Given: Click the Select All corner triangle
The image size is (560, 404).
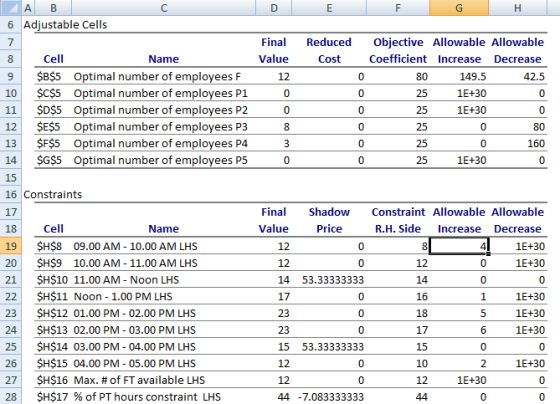Looking at the screenshot, I should (11, 8).
